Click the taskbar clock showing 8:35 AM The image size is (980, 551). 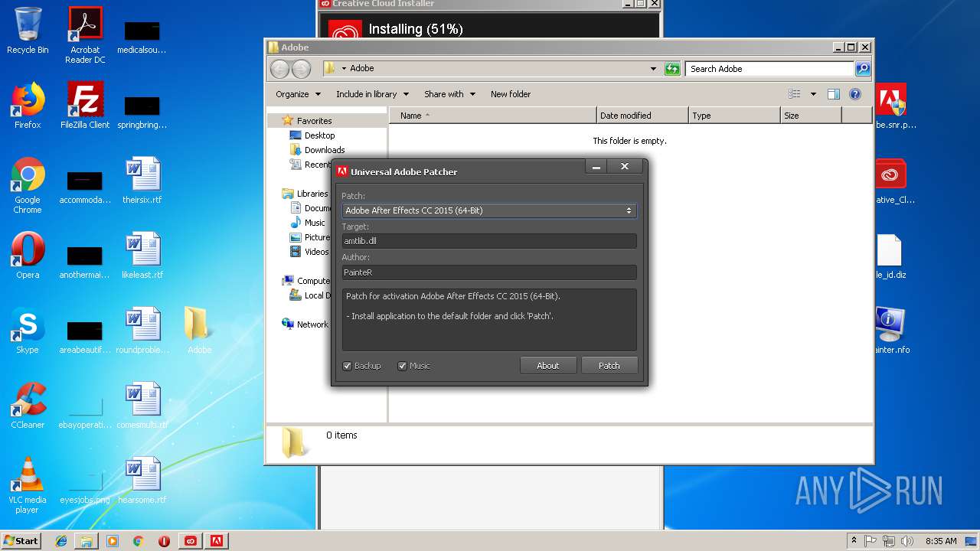point(941,541)
